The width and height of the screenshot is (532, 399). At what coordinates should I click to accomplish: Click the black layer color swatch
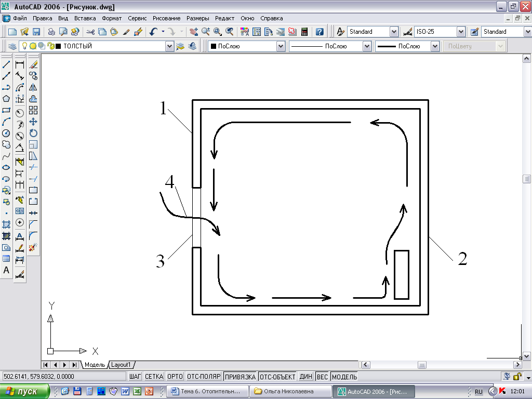[x=58, y=46]
